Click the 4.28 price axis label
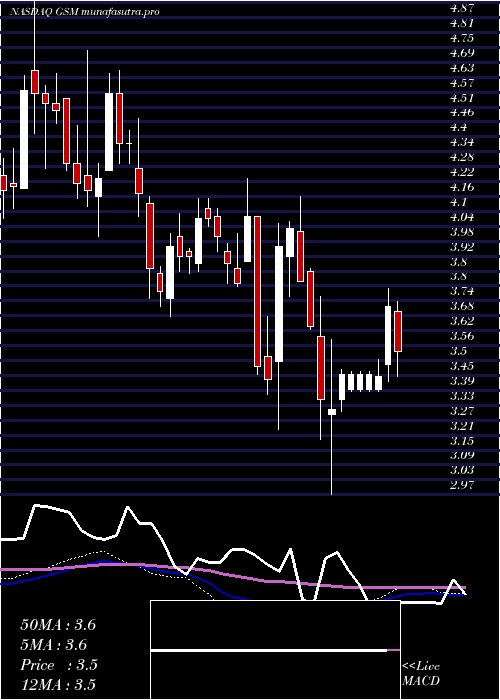The width and height of the screenshot is (500, 700). [462, 157]
